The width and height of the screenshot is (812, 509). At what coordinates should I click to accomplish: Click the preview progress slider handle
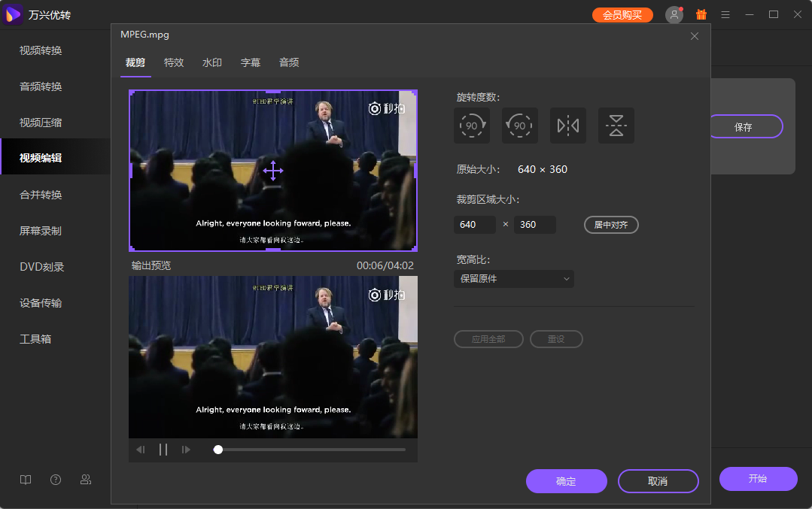pyautogui.click(x=218, y=450)
